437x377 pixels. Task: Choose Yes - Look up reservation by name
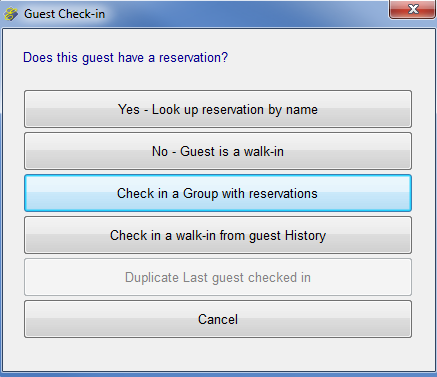coord(218,109)
